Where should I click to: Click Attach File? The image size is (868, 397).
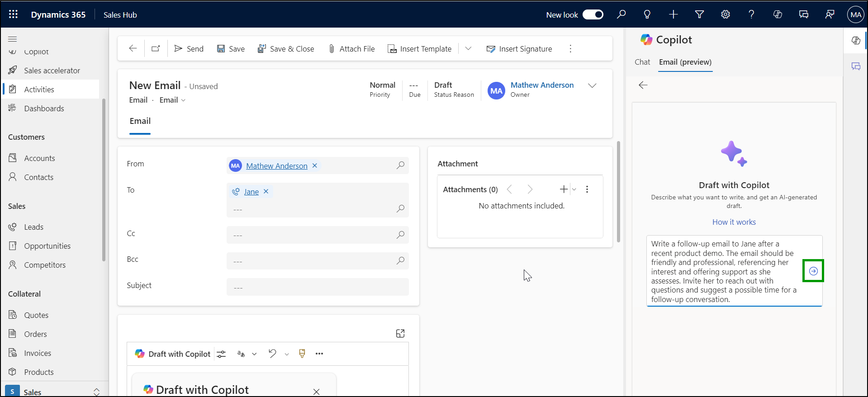point(351,49)
